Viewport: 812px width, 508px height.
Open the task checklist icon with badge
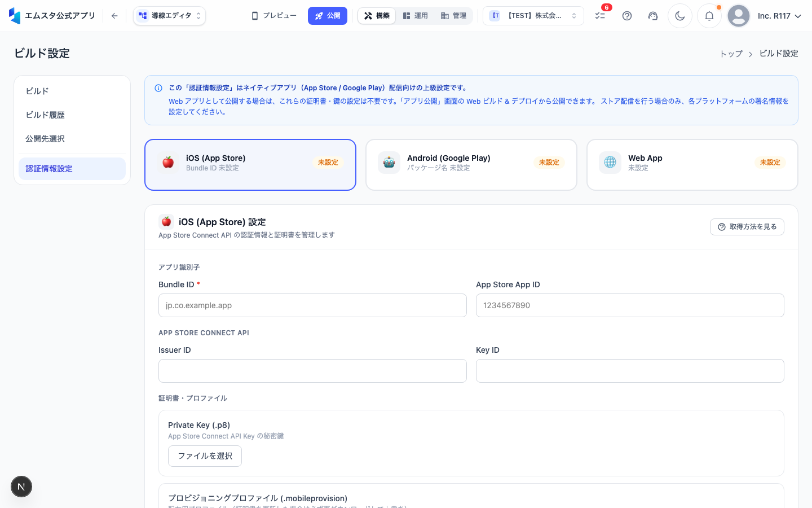click(x=601, y=16)
